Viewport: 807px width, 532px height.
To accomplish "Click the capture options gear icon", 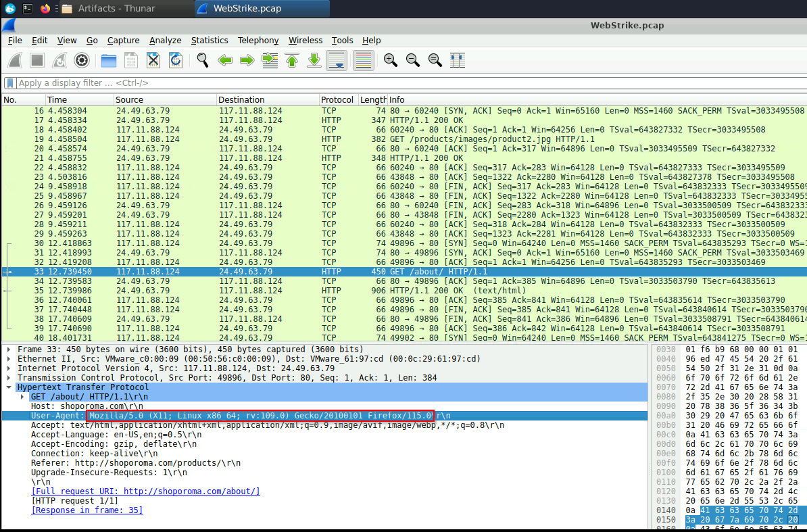I will point(82,60).
